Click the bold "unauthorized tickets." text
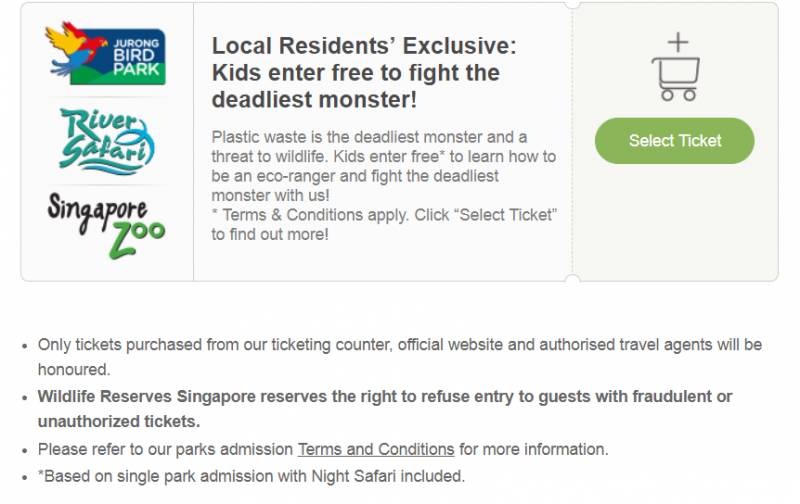The image size is (800, 504). (118, 421)
